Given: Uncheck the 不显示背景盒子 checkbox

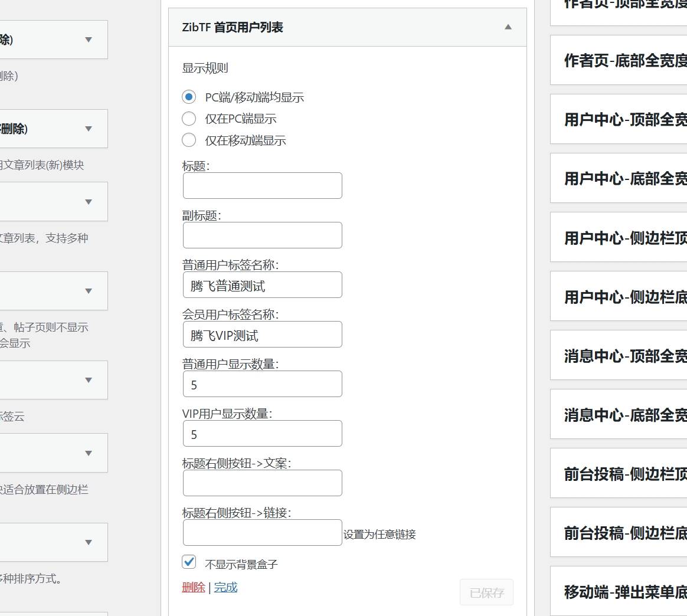Looking at the screenshot, I should (x=189, y=562).
